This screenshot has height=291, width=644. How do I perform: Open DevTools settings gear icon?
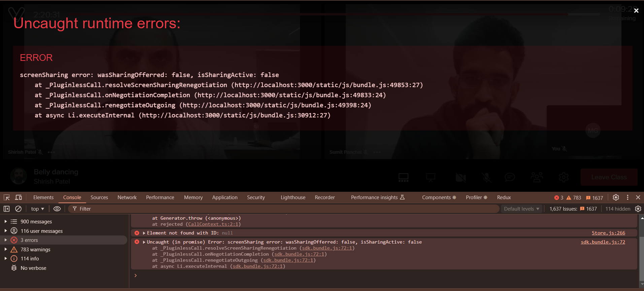tap(616, 197)
